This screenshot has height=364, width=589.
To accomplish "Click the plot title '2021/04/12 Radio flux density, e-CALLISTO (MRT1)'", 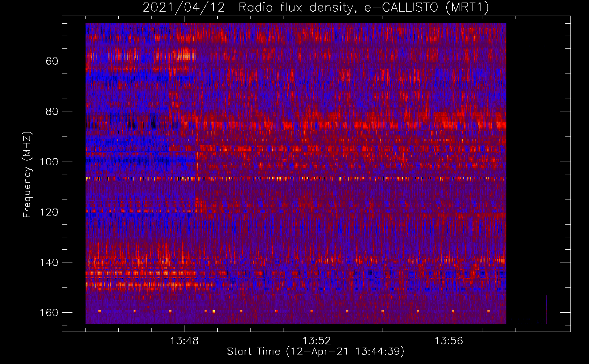I will (316, 7).
